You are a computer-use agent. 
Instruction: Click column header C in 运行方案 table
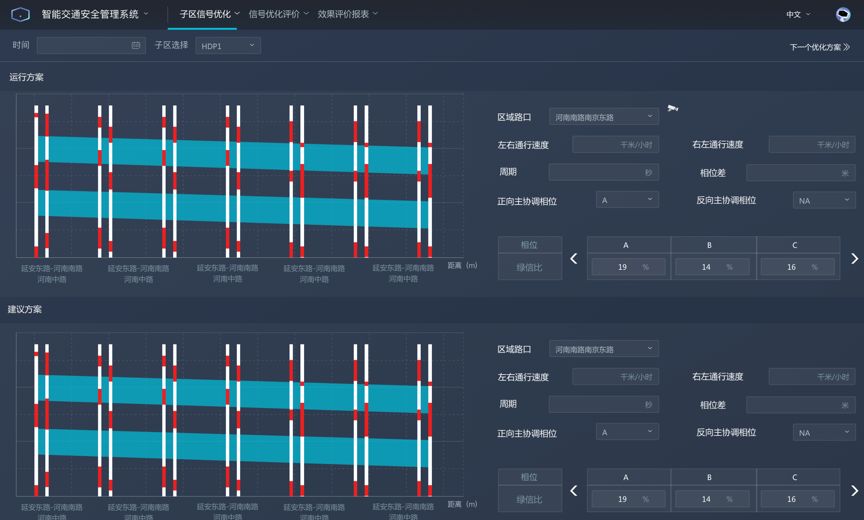798,245
